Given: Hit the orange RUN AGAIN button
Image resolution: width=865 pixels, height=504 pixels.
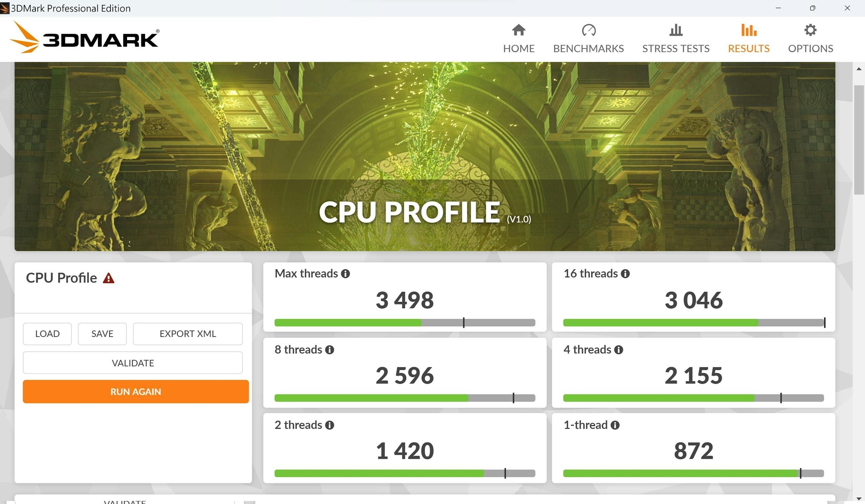Looking at the screenshot, I should (x=135, y=392).
